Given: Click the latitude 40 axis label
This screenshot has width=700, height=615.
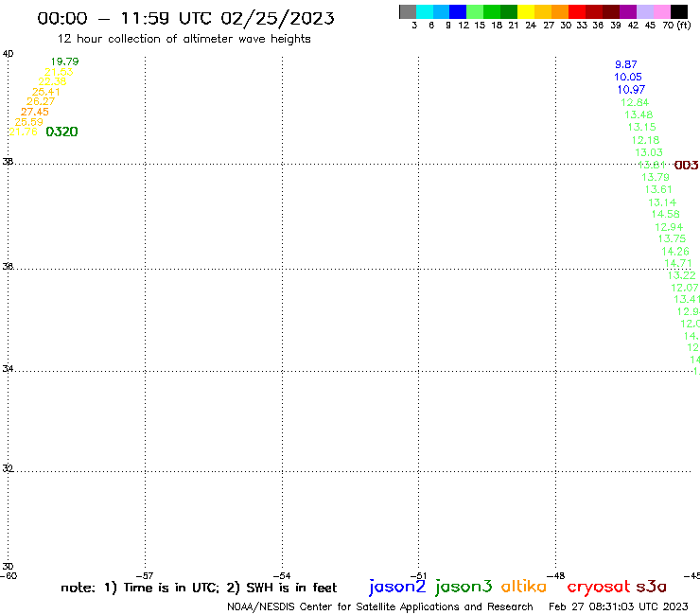Looking at the screenshot, I should click(x=8, y=54).
